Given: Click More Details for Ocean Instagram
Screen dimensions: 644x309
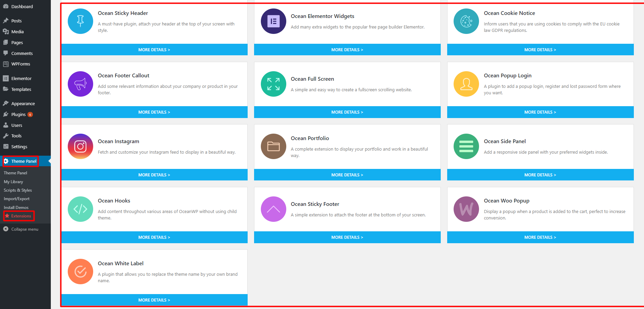Looking at the screenshot, I should tap(154, 175).
